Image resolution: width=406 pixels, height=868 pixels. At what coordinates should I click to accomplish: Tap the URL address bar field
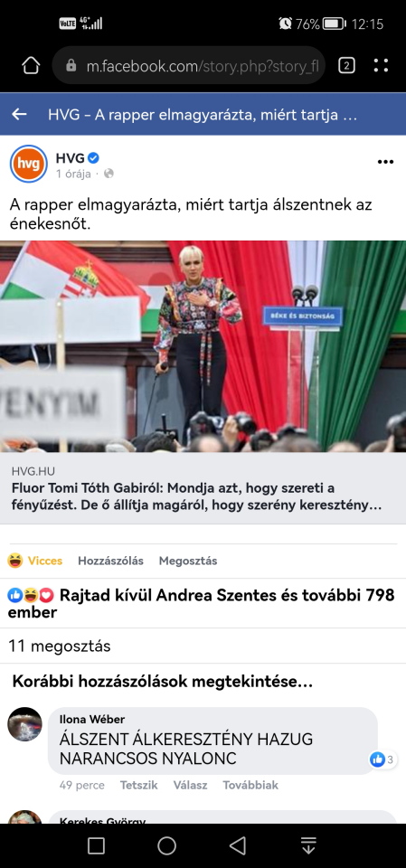pos(188,66)
